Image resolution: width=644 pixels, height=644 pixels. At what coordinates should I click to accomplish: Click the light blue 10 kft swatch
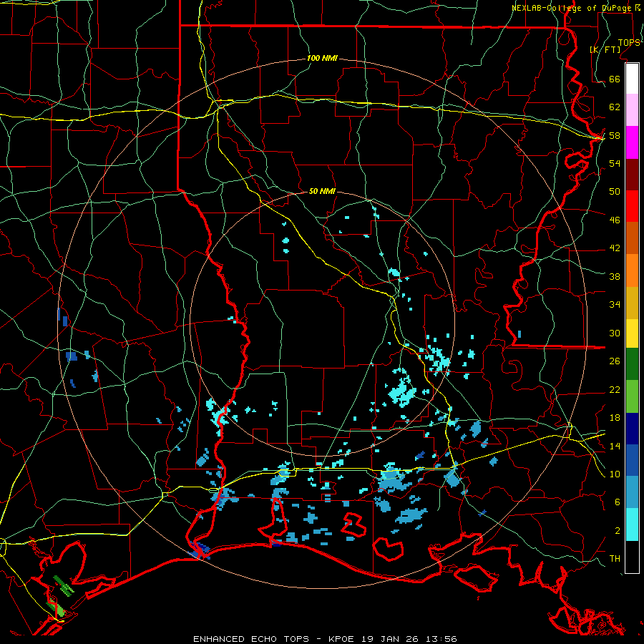(632, 492)
